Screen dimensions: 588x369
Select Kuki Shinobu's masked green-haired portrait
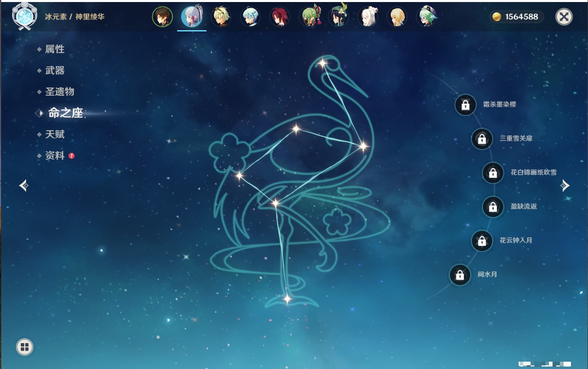[x=310, y=17]
